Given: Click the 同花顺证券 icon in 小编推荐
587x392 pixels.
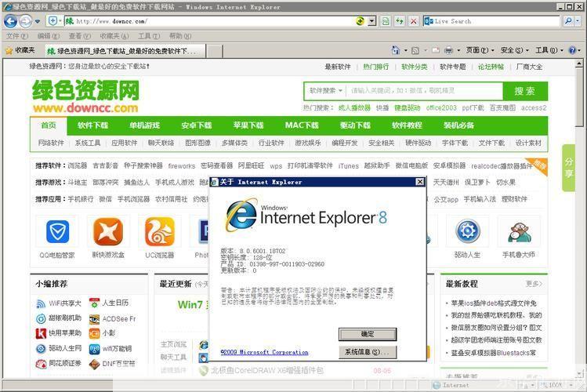Looking at the screenshot, I should click(41, 363).
